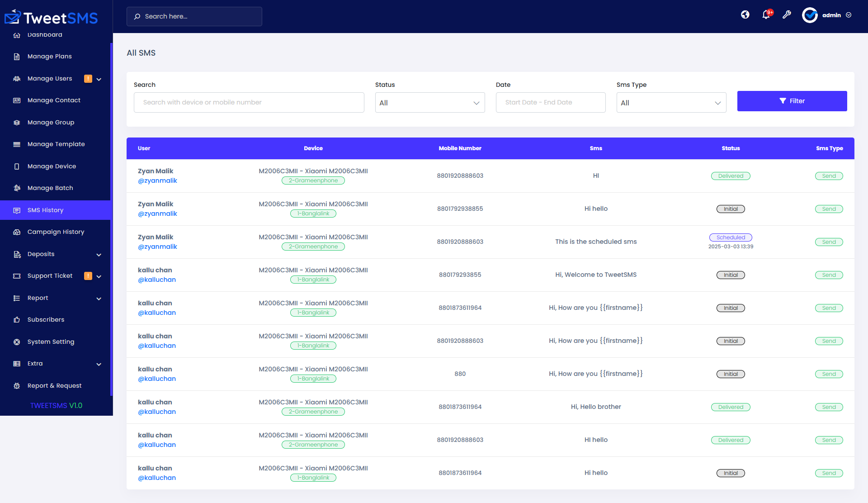The height and width of the screenshot is (503, 868).
Task: Expand the Report submenu chevron
Action: tap(99, 299)
